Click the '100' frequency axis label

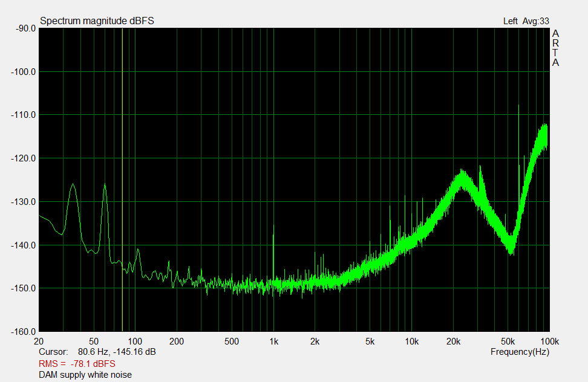pyautogui.click(x=135, y=342)
